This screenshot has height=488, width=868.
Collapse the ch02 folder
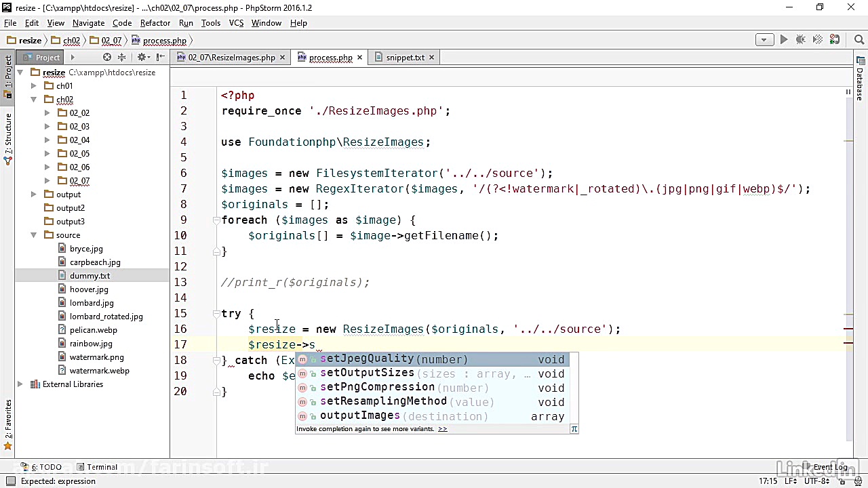[33, 100]
